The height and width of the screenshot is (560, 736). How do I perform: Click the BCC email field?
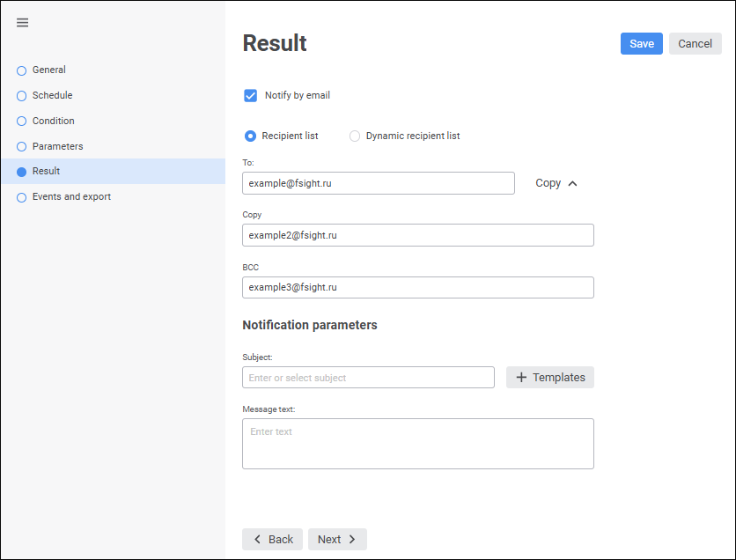coord(417,288)
